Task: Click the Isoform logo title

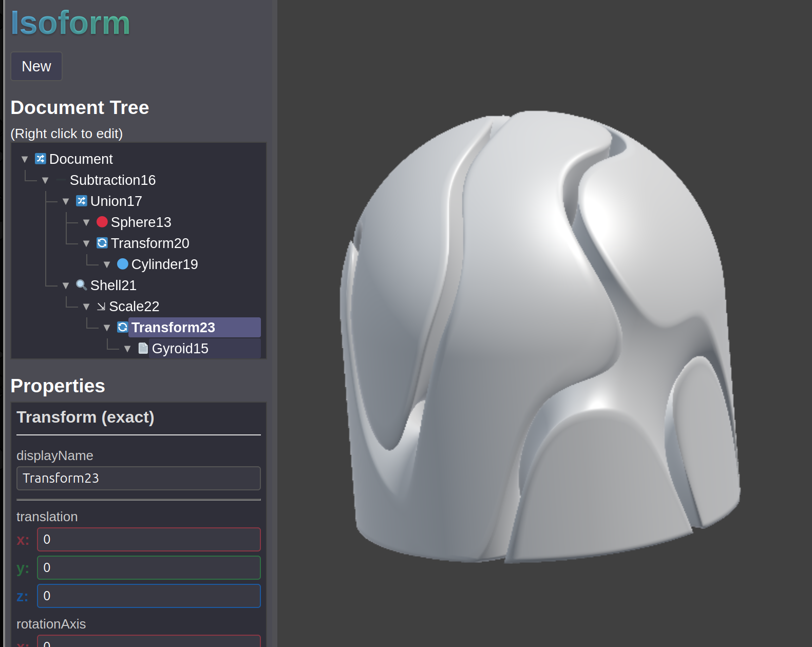Action: click(70, 23)
